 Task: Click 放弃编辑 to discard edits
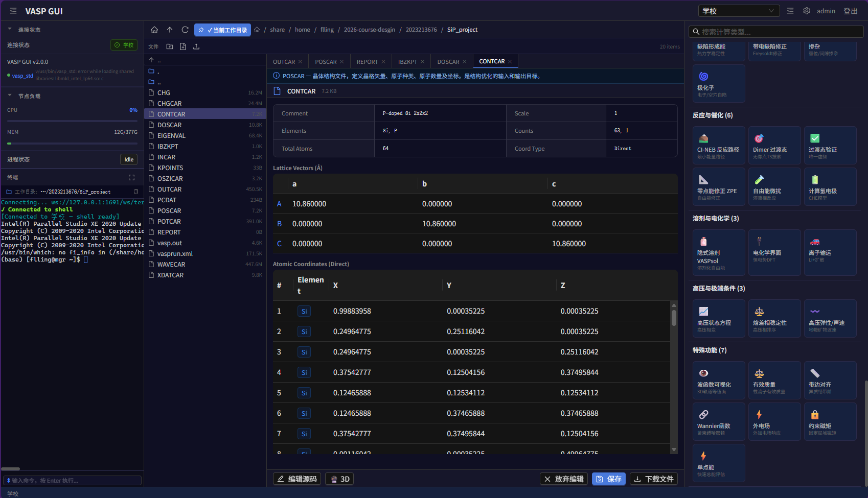pyautogui.click(x=564, y=479)
